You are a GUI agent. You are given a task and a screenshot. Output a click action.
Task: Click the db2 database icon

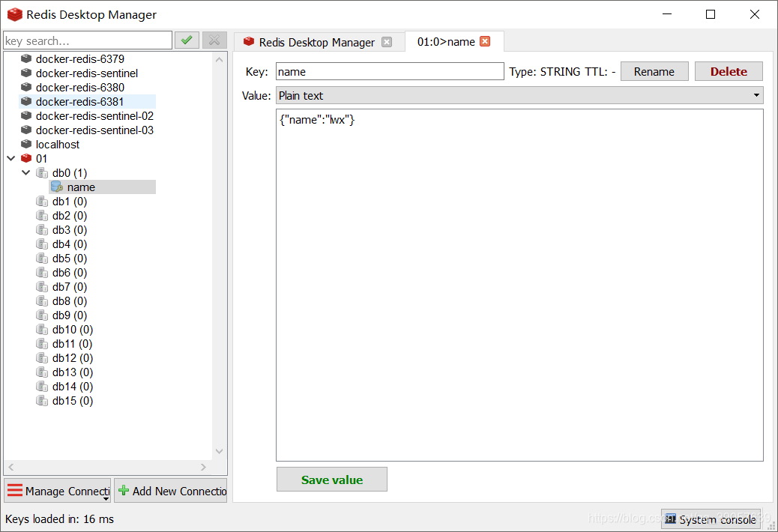tap(42, 216)
